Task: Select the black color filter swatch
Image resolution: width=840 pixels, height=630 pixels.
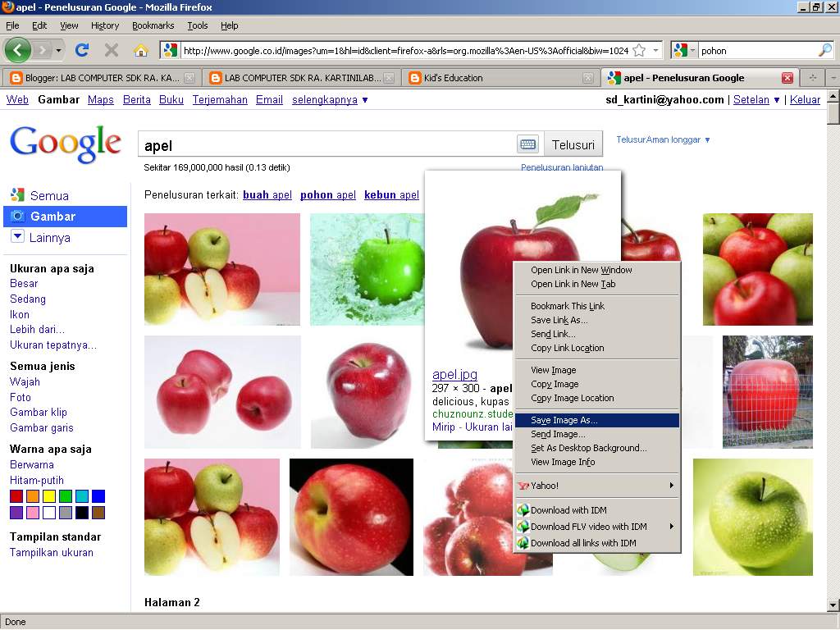Action: [x=82, y=513]
